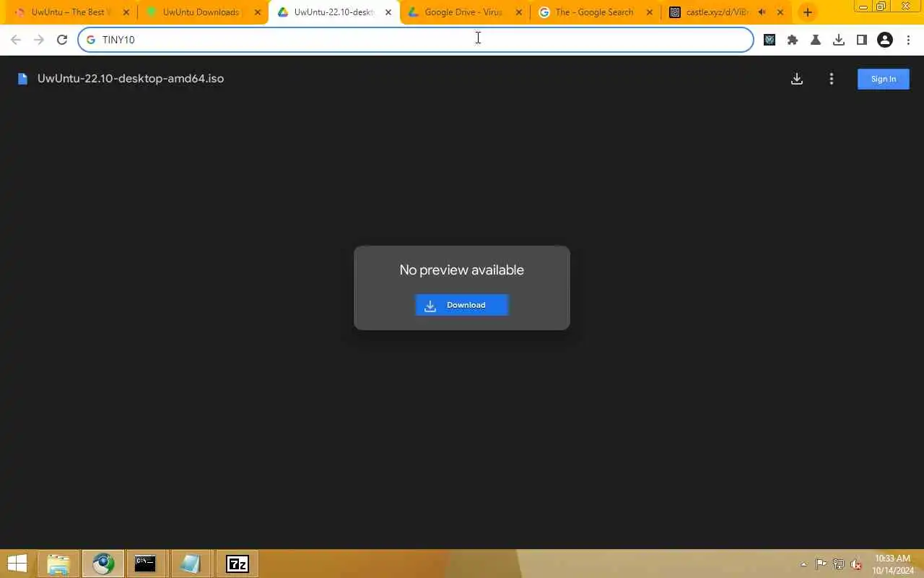Go forward to the next page

39,40
